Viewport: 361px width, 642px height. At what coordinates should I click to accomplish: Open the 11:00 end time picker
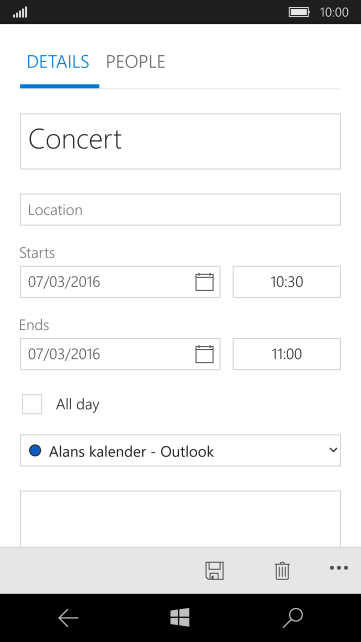[287, 354]
